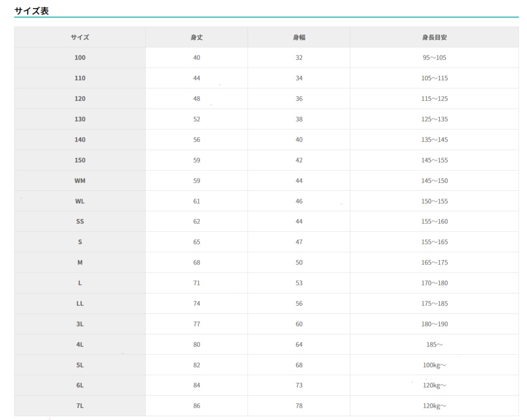Click height range 95～105
This screenshot has width=527, height=420.
(434, 58)
